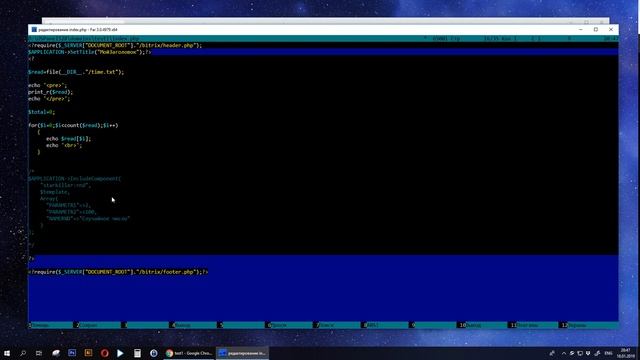This screenshot has width=640, height=360.
Task: Click the line requiring bitrix/header.php
Action: pos(115,45)
